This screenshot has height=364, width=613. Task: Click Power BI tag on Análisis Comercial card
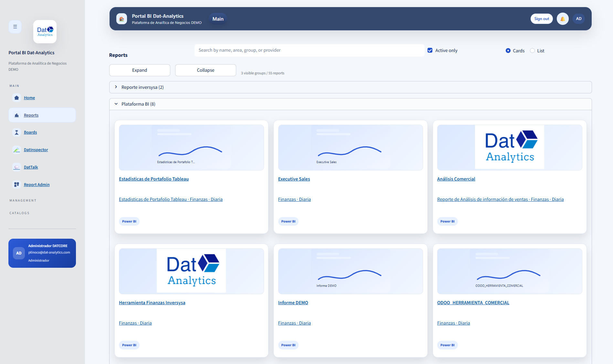448,222
